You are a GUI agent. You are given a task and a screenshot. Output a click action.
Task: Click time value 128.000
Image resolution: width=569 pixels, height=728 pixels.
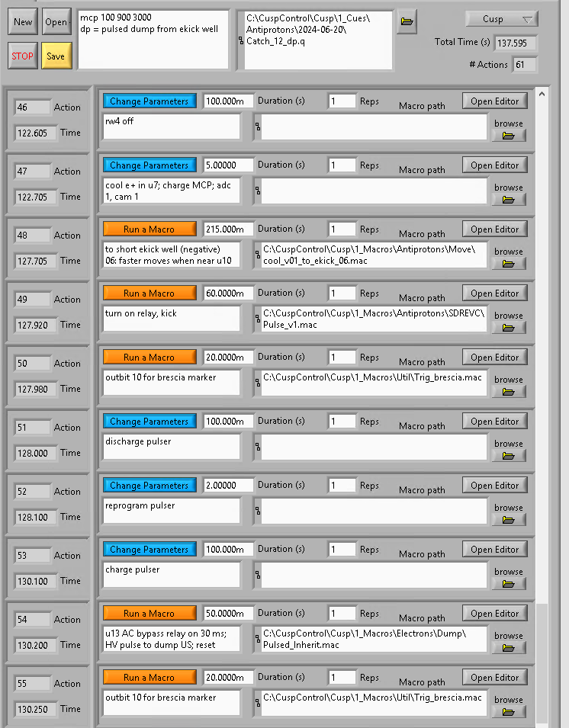(x=36, y=453)
